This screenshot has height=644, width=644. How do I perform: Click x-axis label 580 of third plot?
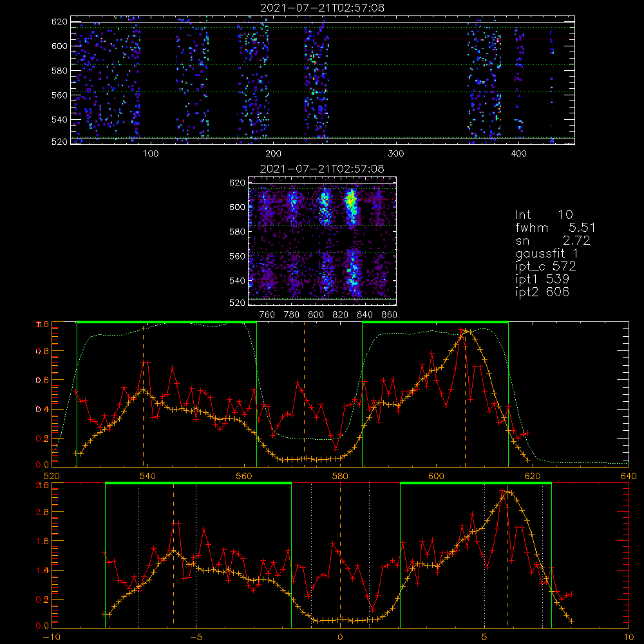click(x=340, y=476)
